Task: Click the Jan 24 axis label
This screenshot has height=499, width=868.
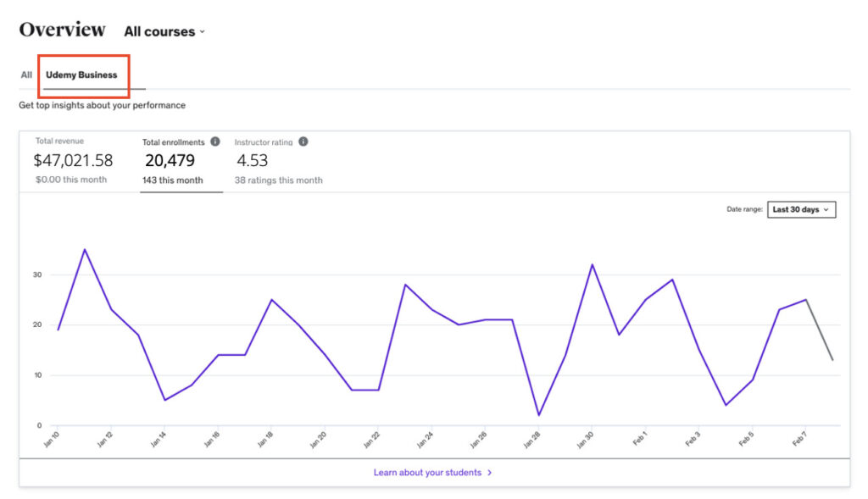Action: [425, 439]
